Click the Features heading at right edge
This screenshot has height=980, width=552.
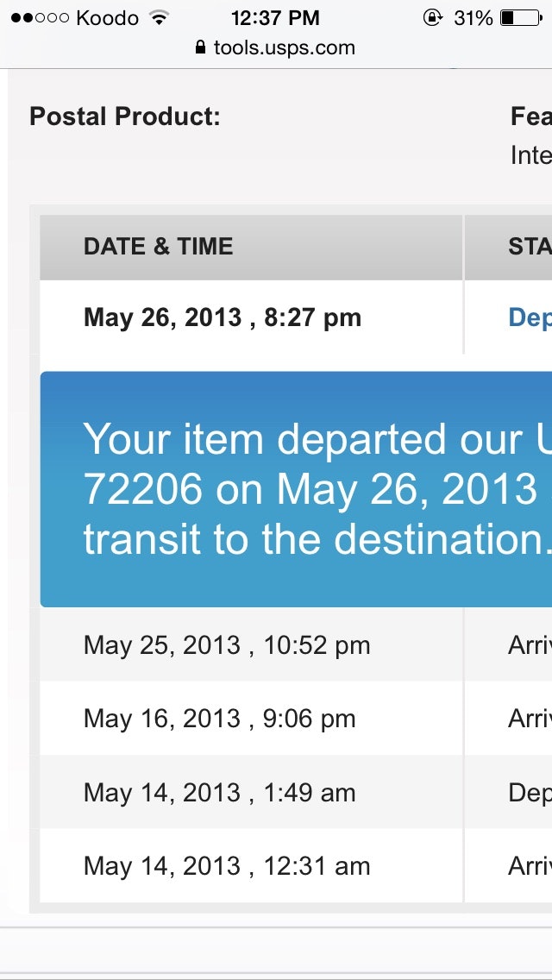[530, 116]
